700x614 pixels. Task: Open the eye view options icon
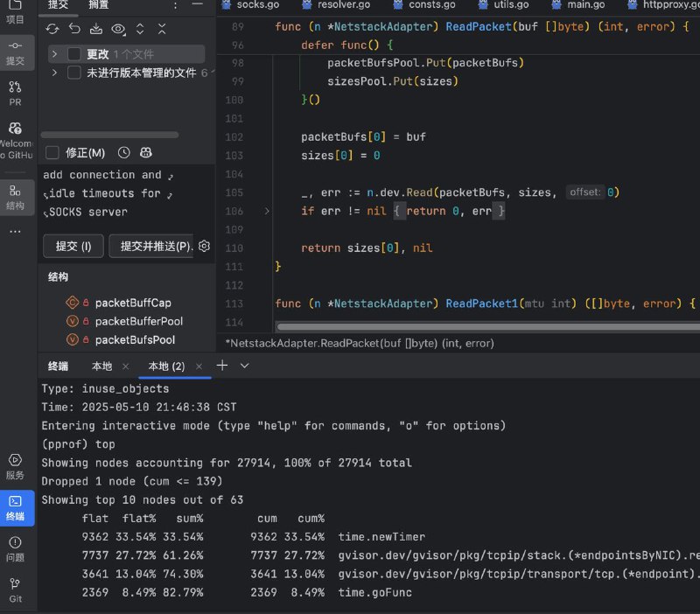118,30
